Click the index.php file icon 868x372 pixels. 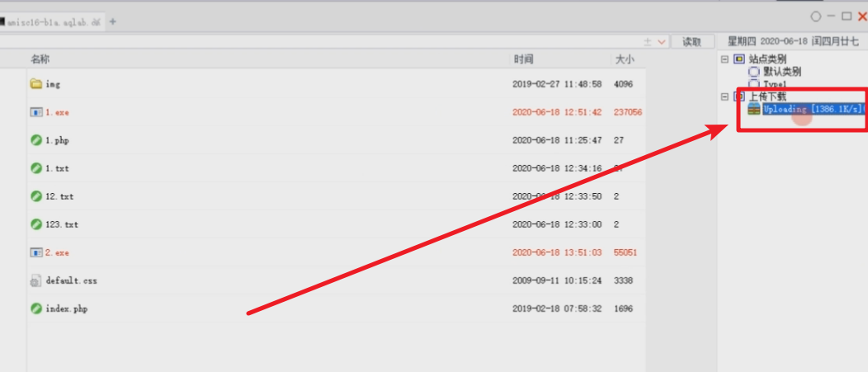(x=36, y=308)
